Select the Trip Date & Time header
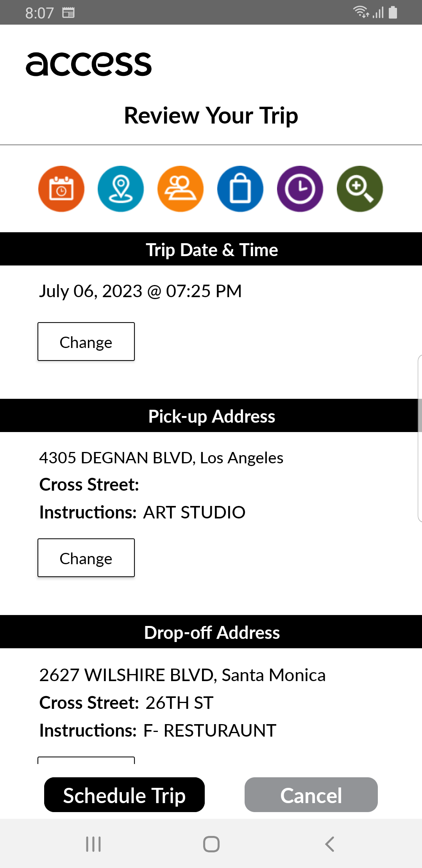422x868 pixels. pos(211,249)
